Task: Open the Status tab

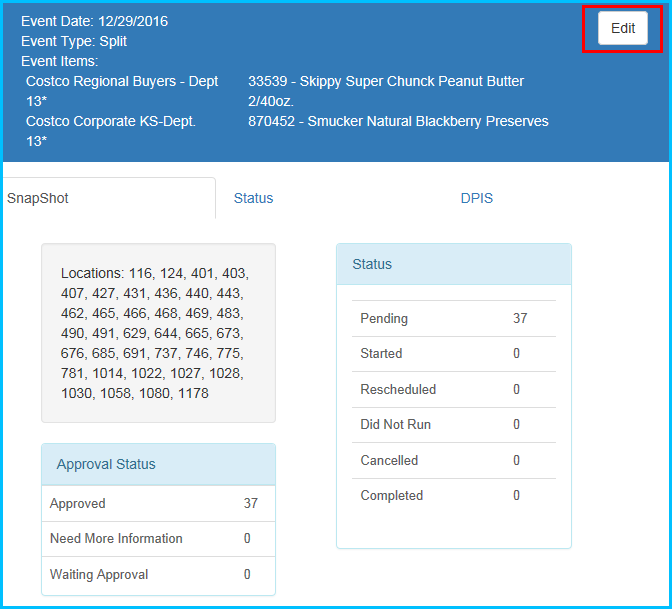Action: pos(253,198)
